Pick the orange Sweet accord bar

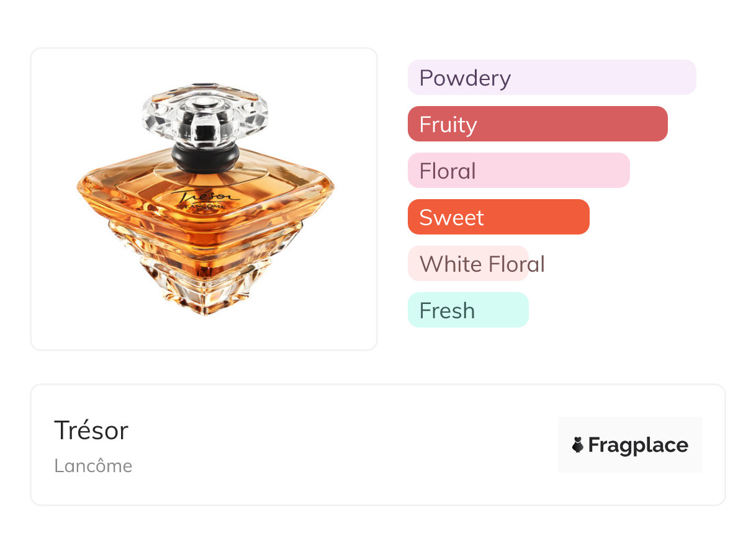point(498,217)
